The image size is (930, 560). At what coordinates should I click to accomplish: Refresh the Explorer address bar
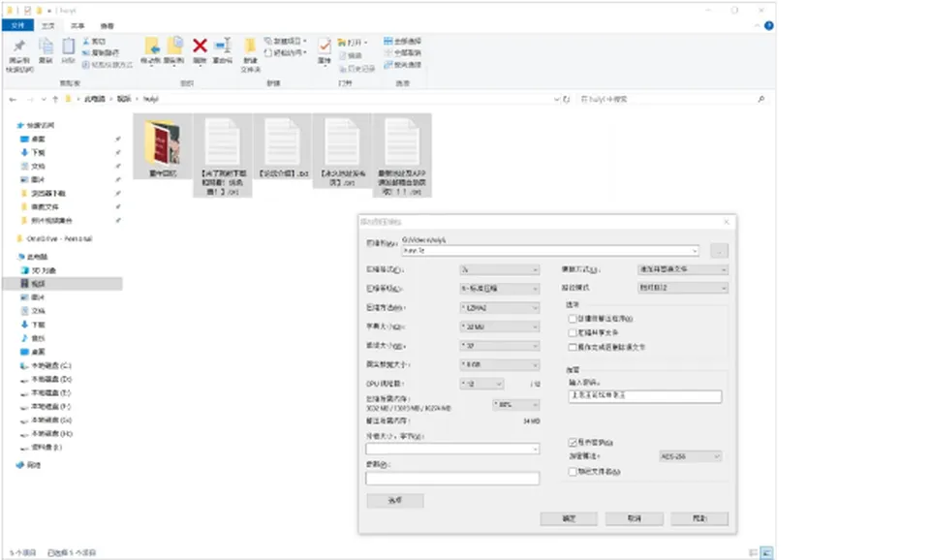[567, 99]
